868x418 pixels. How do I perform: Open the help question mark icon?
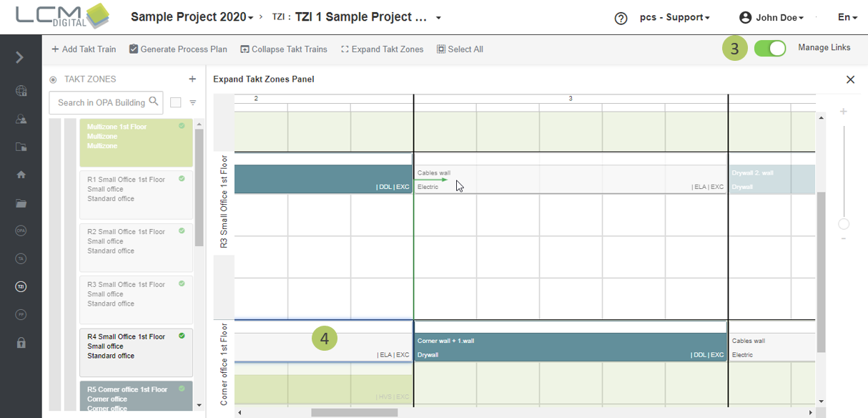[621, 18]
